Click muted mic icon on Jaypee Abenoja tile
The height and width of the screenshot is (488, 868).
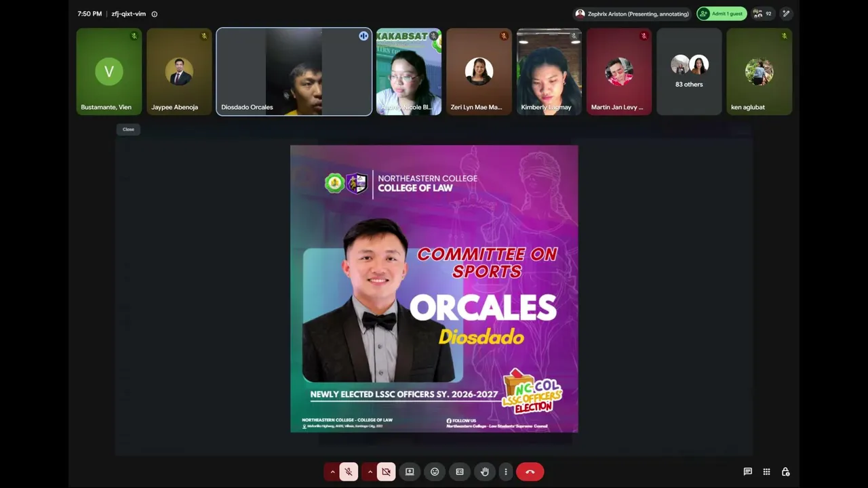tap(204, 36)
